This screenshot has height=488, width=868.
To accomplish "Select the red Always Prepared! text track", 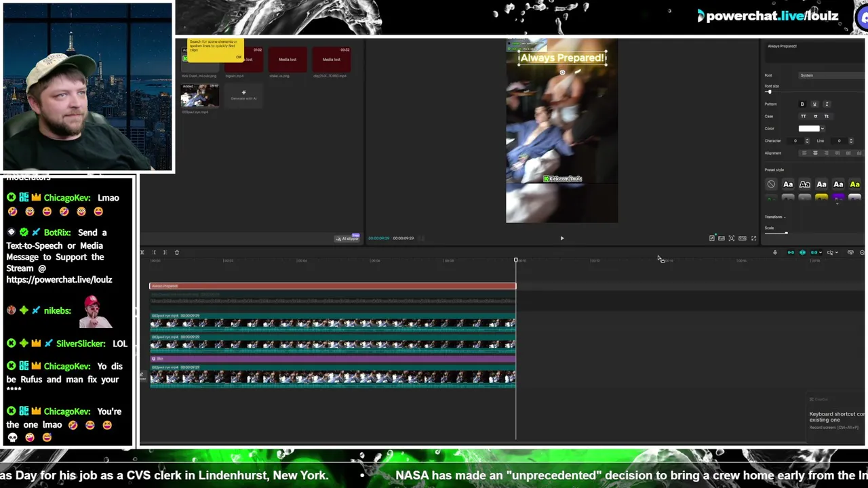I will coord(332,286).
